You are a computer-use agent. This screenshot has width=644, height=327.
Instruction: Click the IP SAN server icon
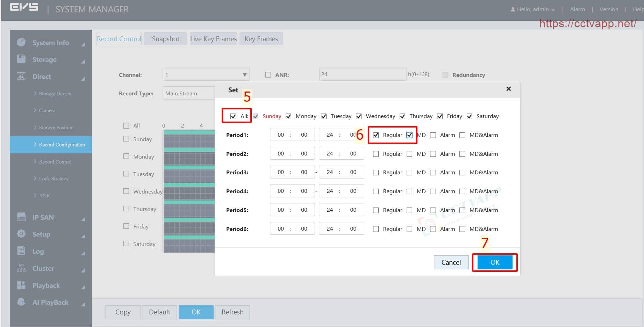(21, 217)
